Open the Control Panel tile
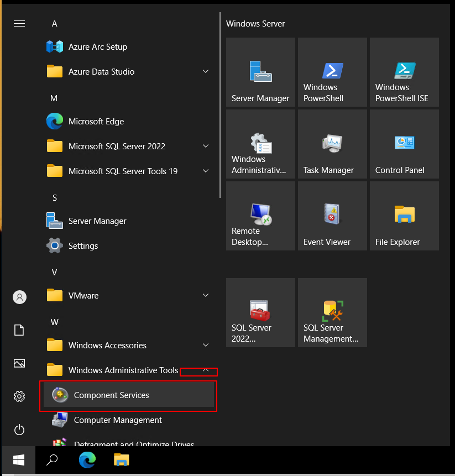Image resolution: width=455 pixels, height=476 pixels. click(x=404, y=144)
